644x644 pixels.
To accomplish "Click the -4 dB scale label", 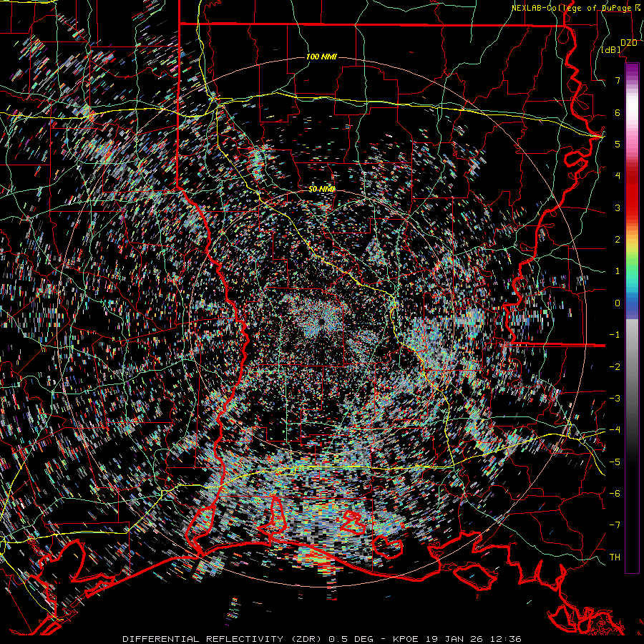I will pyautogui.click(x=615, y=430).
